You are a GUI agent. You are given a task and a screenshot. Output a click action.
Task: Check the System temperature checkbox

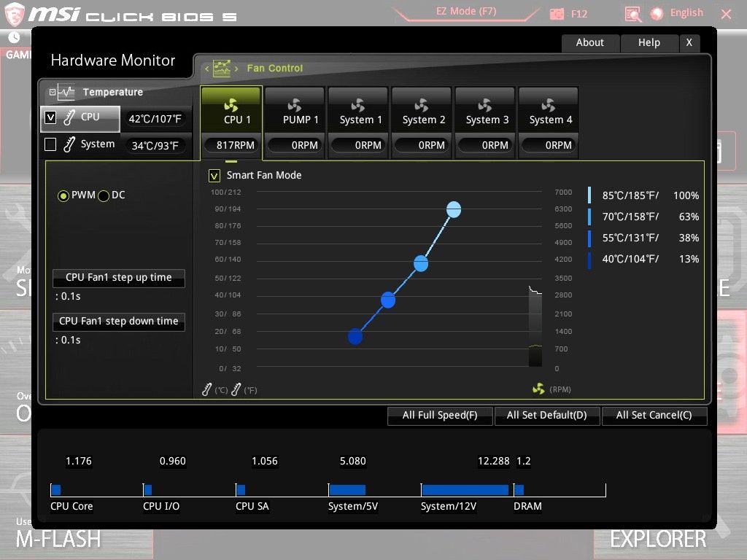[x=50, y=144]
